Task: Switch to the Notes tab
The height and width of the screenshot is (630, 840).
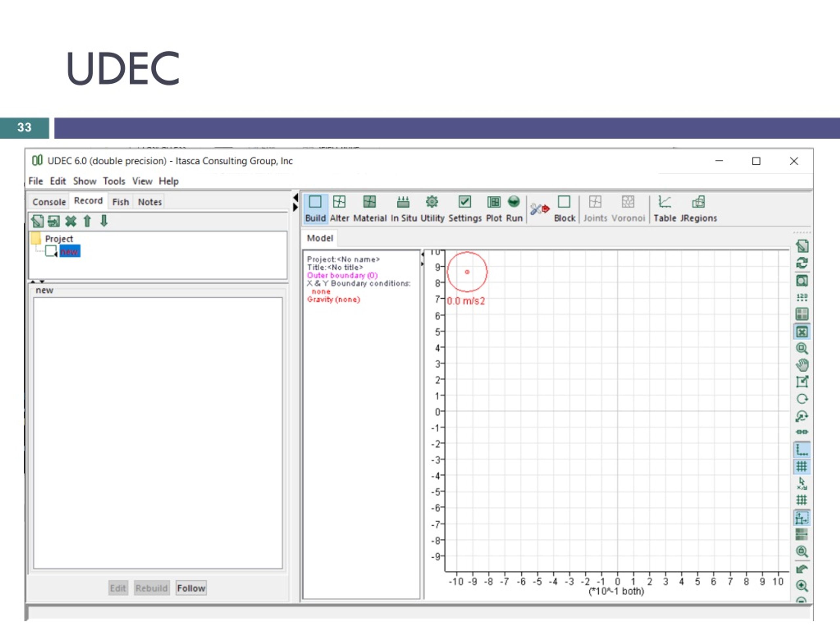Action: click(x=150, y=202)
